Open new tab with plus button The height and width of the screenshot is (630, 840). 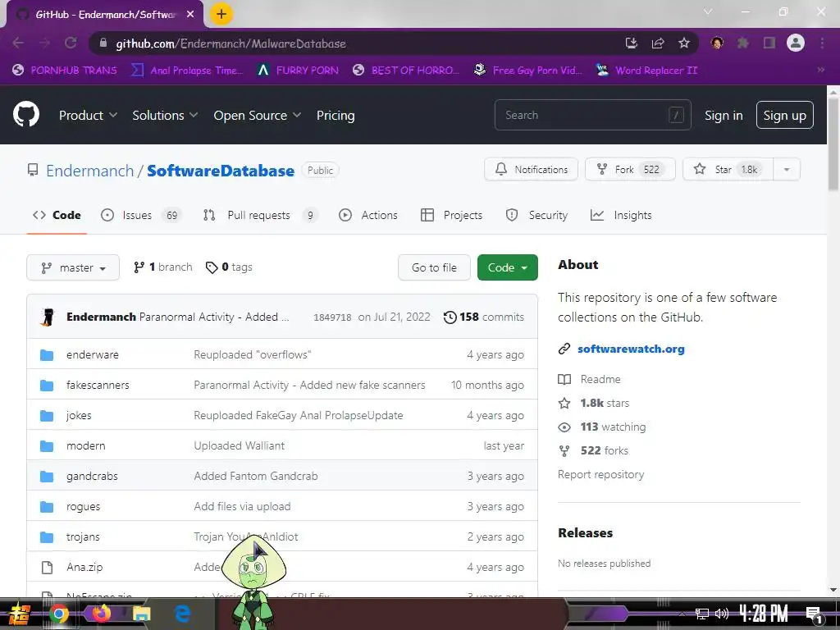coord(221,14)
